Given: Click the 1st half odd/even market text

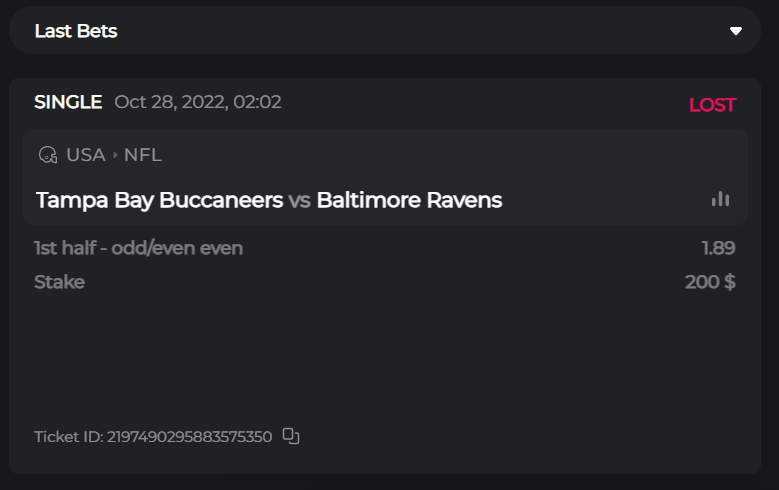Looking at the screenshot, I should [x=138, y=248].
